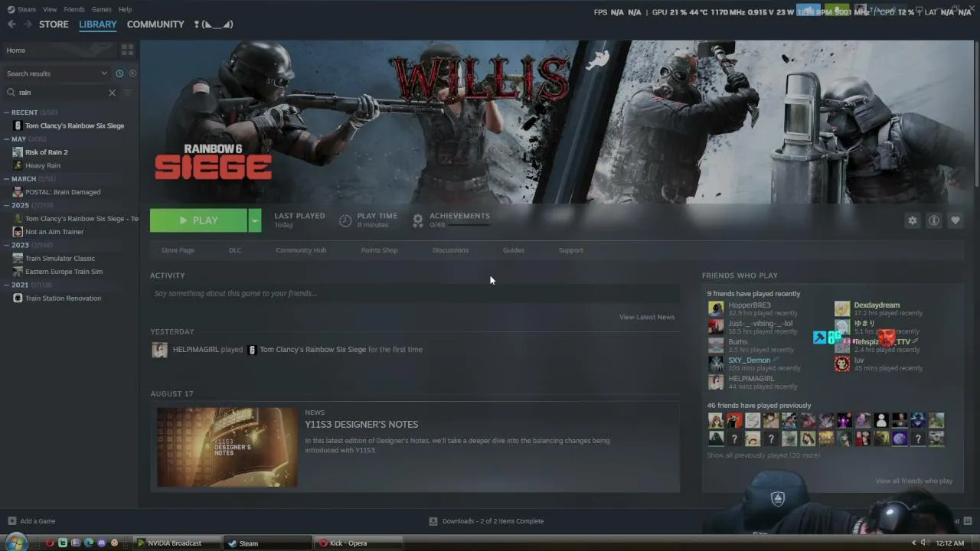
Task: Open Dexdaydream's avatar
Action: 842,308
